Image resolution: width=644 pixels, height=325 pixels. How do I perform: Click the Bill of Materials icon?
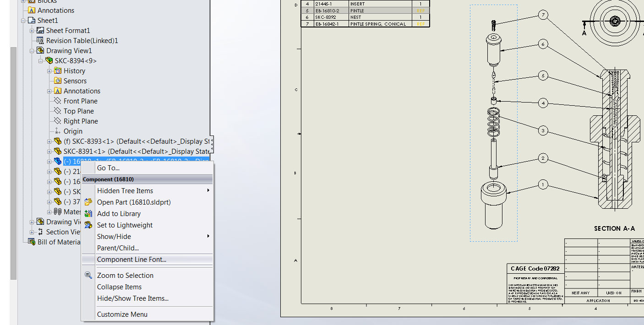click(32, 242)
